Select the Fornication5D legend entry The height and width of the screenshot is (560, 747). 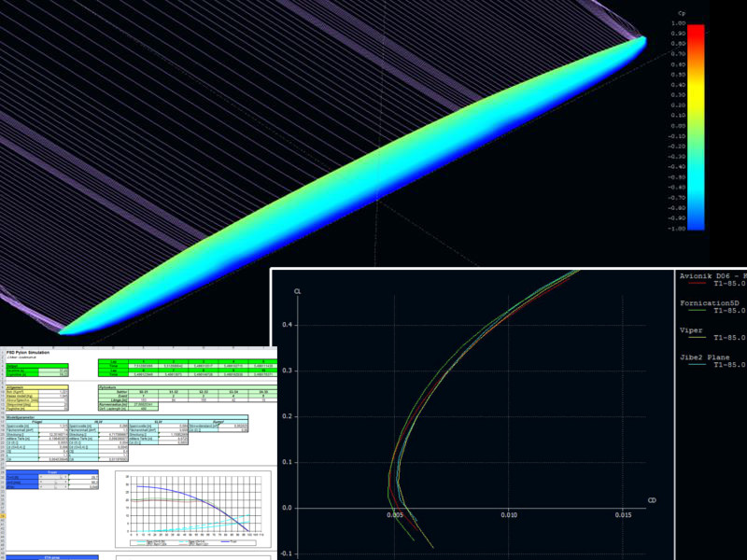(710, 302)
